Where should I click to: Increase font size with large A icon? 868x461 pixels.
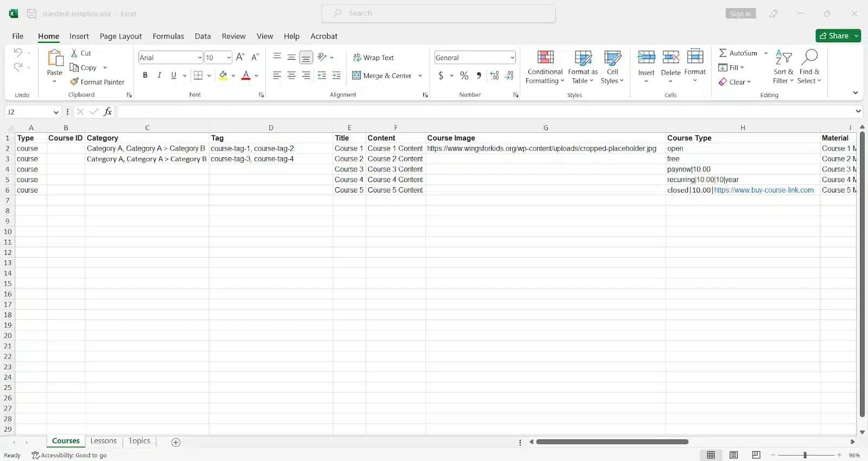tap(240, 57)
